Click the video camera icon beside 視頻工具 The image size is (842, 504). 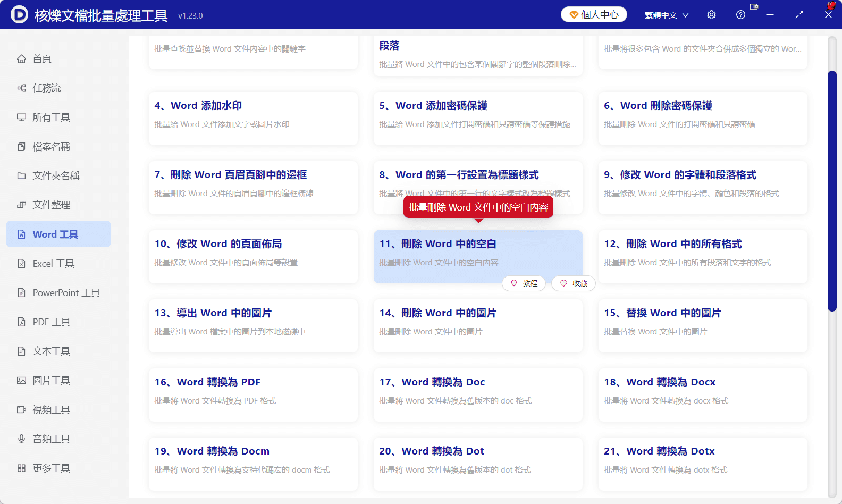(21, 410)
